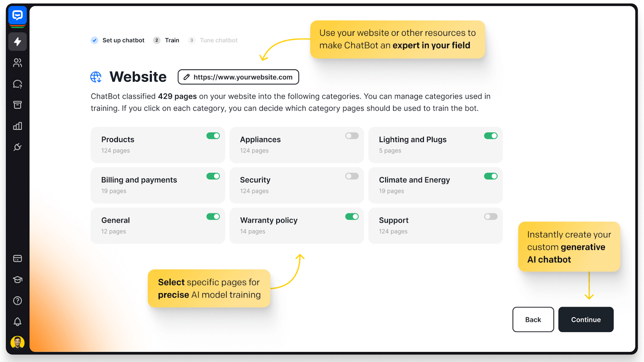
Task: Select the lightning bolt Chatbots icon
Action: pos(17,41)
